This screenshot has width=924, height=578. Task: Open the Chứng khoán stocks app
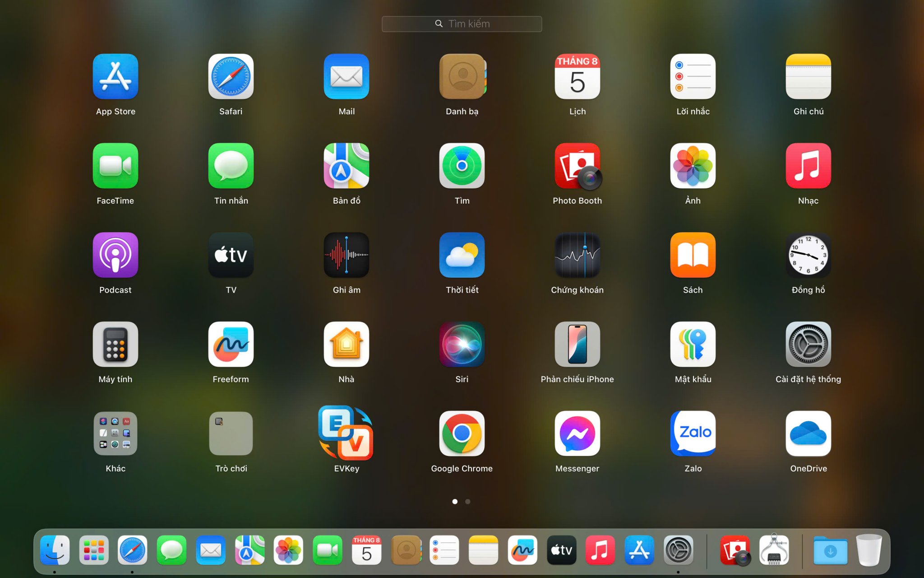(577, 255)
